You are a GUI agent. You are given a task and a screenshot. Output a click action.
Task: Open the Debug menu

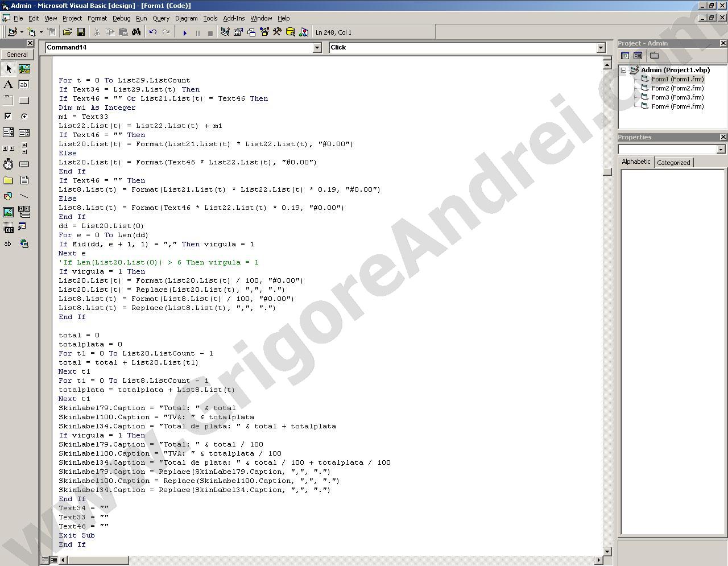coord(121,18)
